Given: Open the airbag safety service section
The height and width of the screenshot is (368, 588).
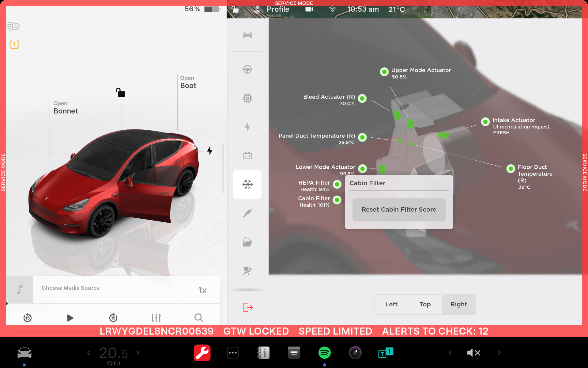Looking at the screenshot, I should click(247, 270).
